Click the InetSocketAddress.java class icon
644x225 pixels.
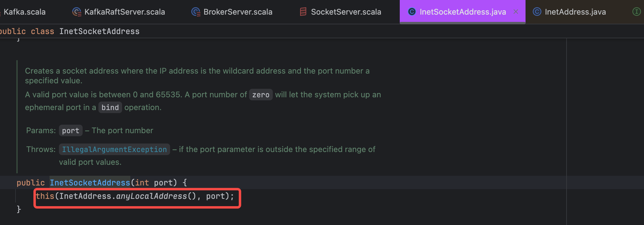coord(412,12)
